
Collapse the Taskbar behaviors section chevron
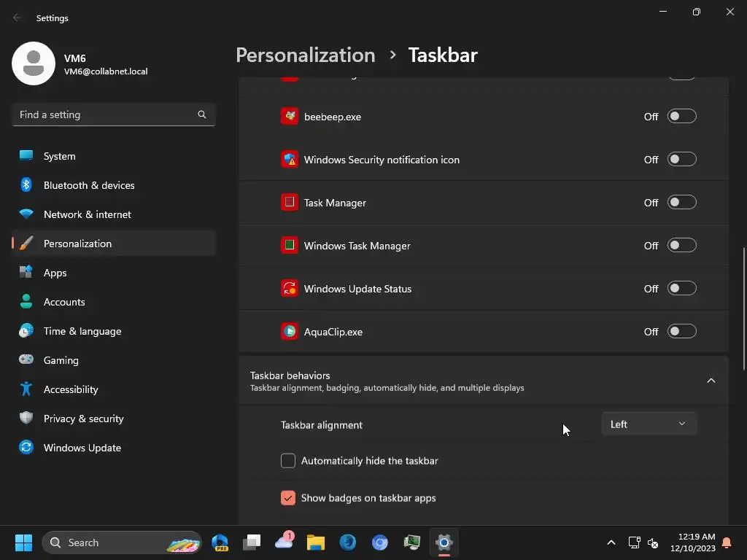click(711, 381)
